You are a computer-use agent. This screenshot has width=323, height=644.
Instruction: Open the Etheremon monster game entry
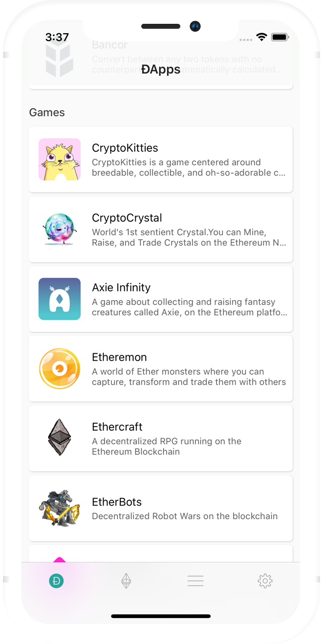point(161,369)
